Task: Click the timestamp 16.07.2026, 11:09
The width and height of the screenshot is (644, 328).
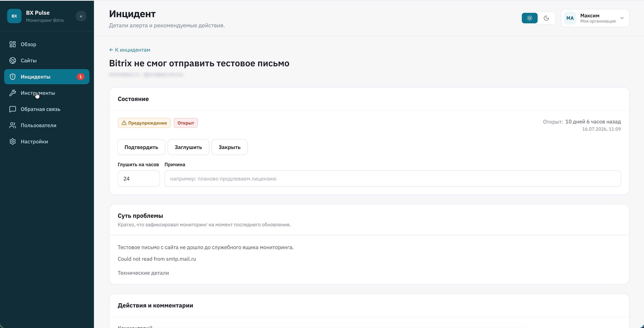Action: pos(602,129)
